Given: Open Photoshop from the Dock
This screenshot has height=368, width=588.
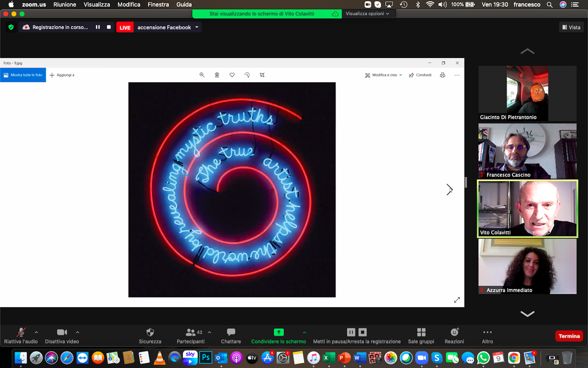Looking at the screenshot, I should pyautogui.click(x=206, y=358).
